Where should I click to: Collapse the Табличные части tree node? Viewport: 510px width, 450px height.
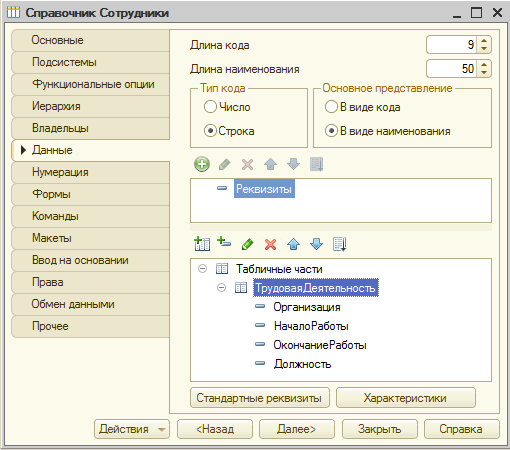202,269
